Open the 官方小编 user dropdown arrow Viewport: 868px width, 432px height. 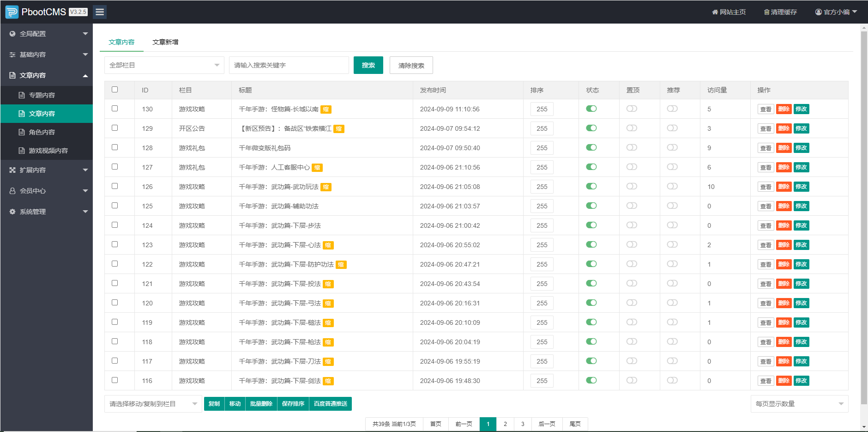tap(855, 12)
